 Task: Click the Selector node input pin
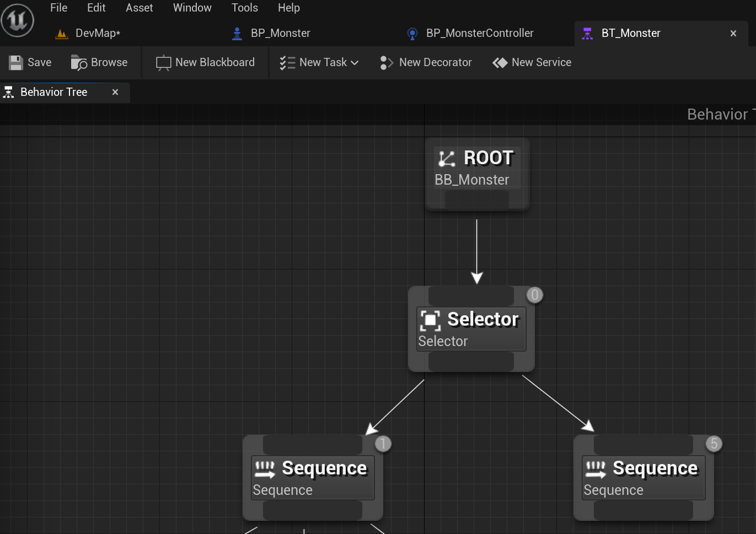point(471,296)
